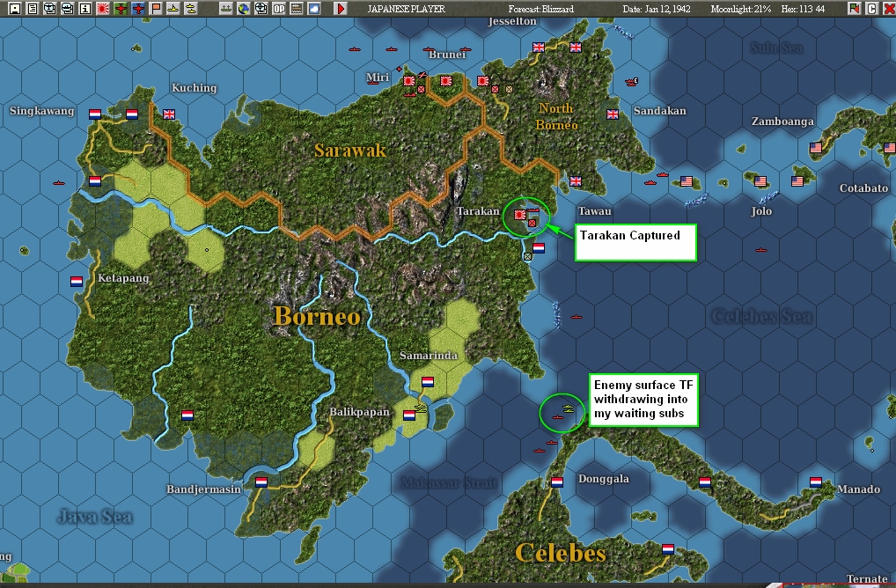Select the Dutch flag base at Donggala
This screenshot has height=588, width=896.
[x=557, y=482]
